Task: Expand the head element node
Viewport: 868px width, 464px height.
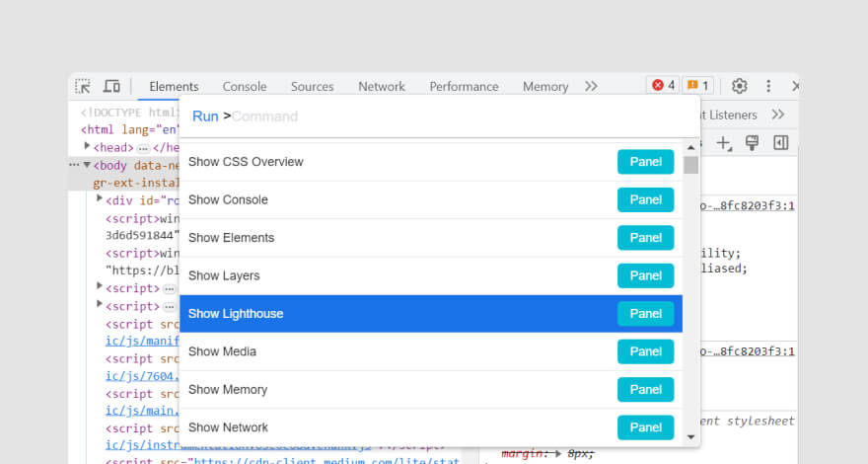Action: [87, 146]
